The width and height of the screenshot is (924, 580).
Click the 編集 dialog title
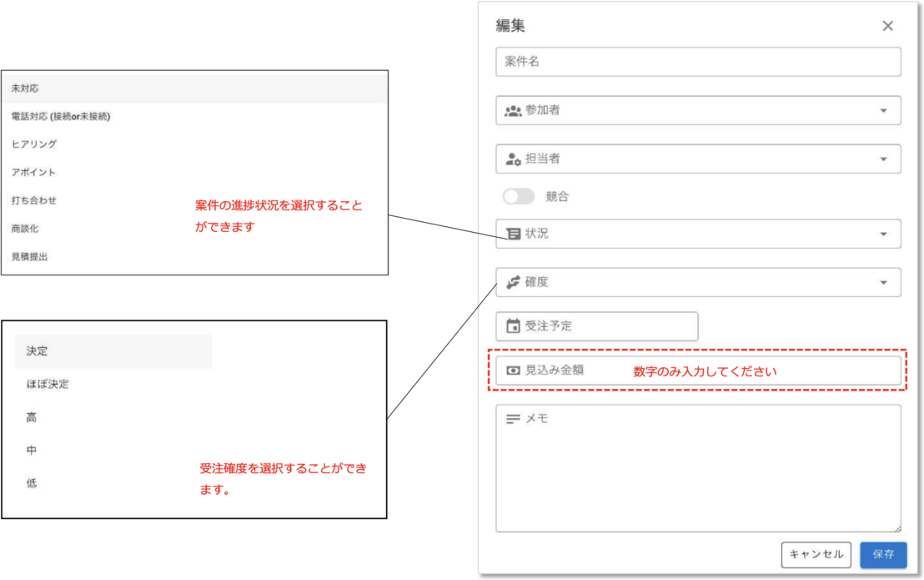click(510, 25)
